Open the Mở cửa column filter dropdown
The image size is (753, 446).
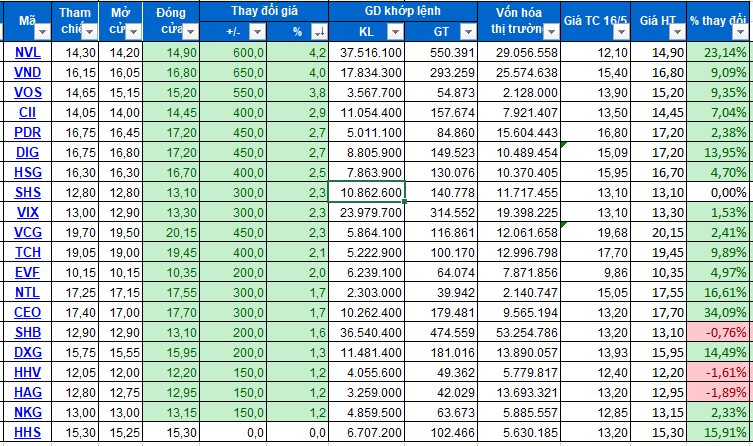tap(134, 32)
